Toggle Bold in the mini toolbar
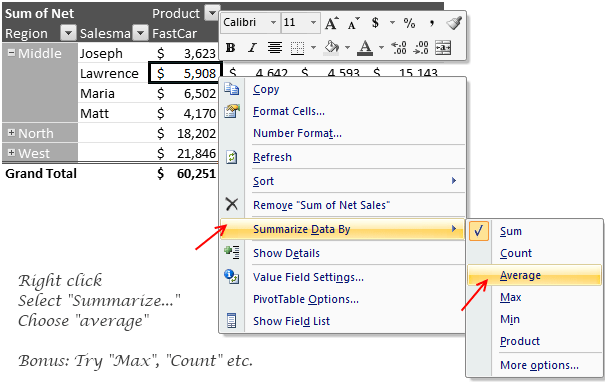Screen dimensions: 605x385 [x=231, y=48]
